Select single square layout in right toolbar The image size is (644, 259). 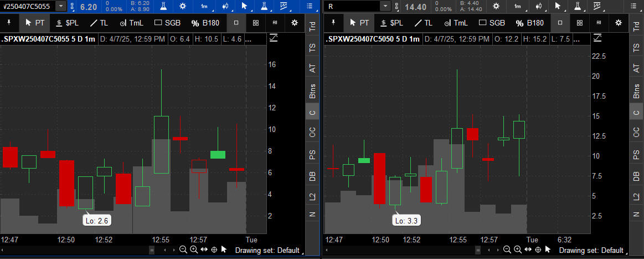tap(560, 23)
